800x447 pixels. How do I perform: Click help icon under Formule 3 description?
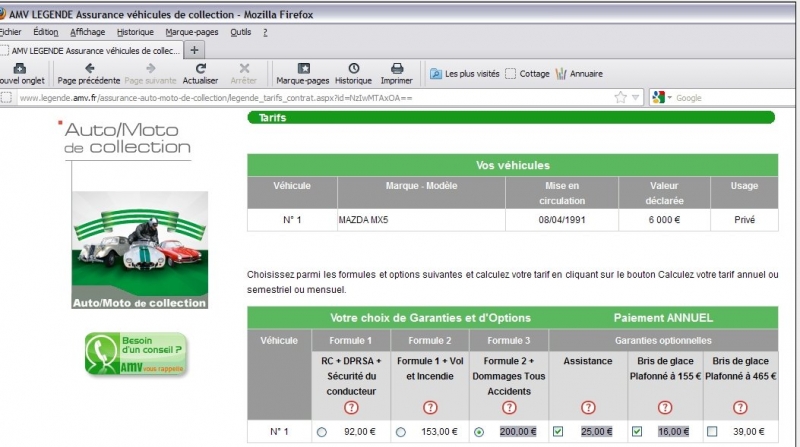(x=509, y=407)
